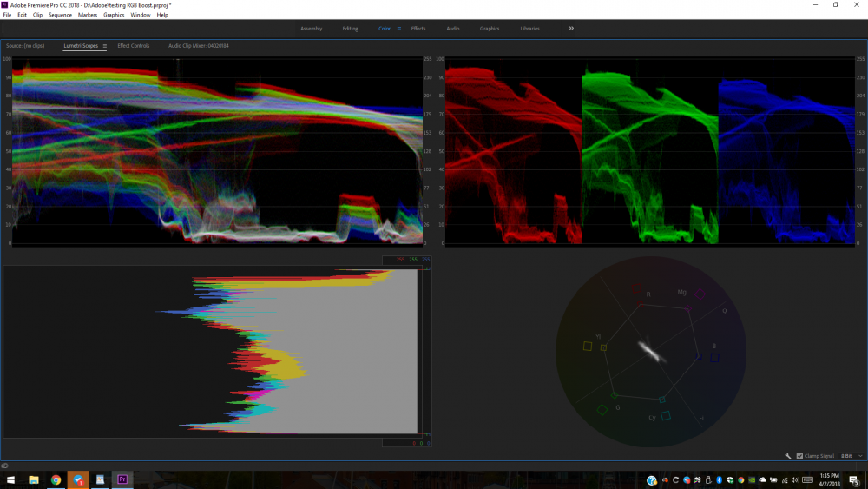The image size is (868, 489).
Task: Open the Edit menu
Action: pos(23,15)
